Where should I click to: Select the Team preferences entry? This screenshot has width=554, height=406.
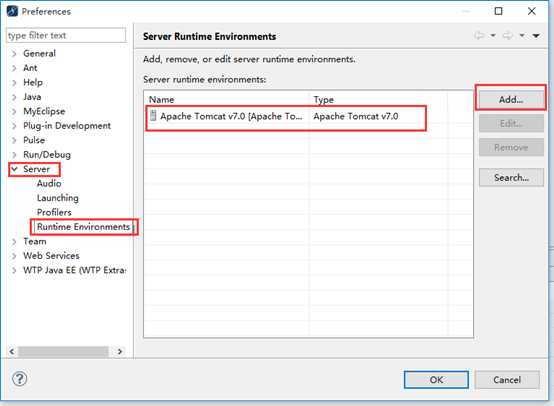pyautogui.click(x=35, y=241)
